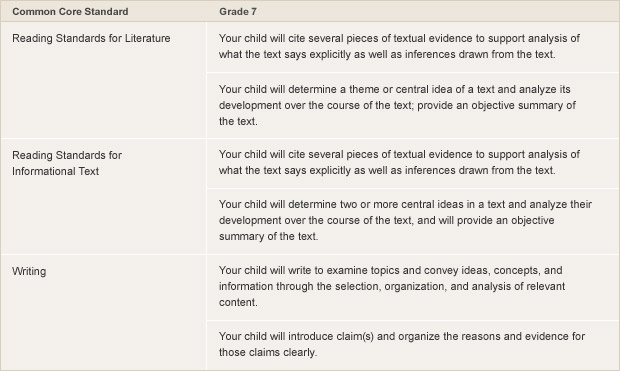Click the Writing row label
The image size is (620, 371).
point(29,271)
